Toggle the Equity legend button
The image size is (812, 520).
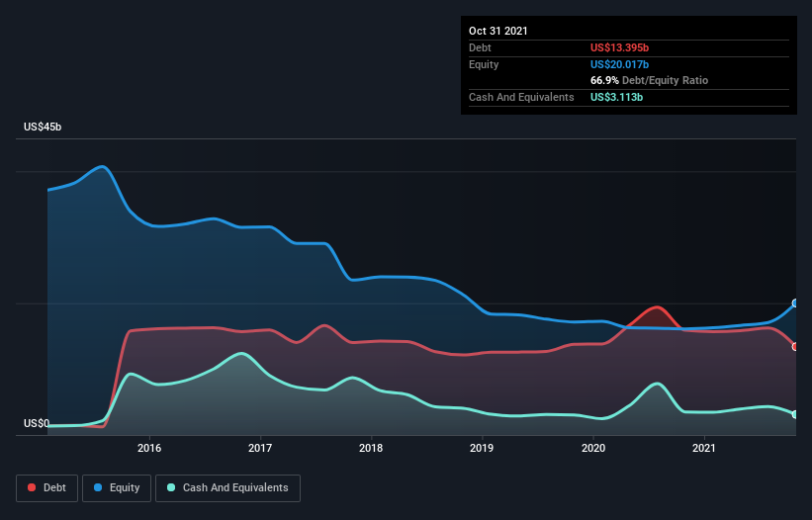coord(117,488)
